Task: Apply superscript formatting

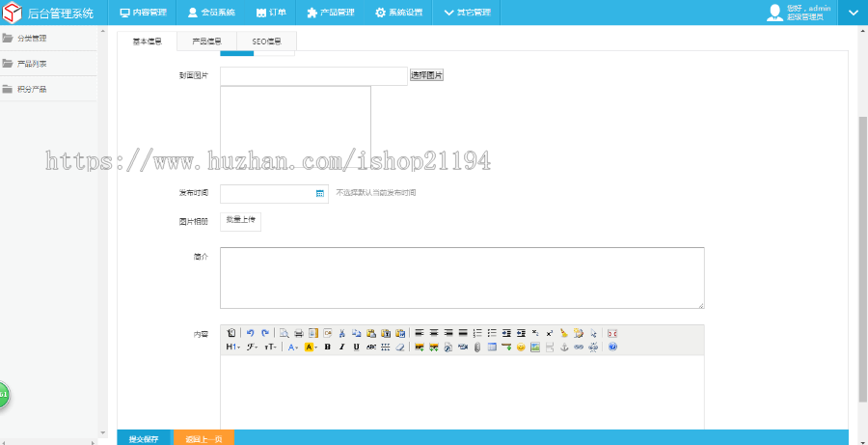Action: point(550,333)
